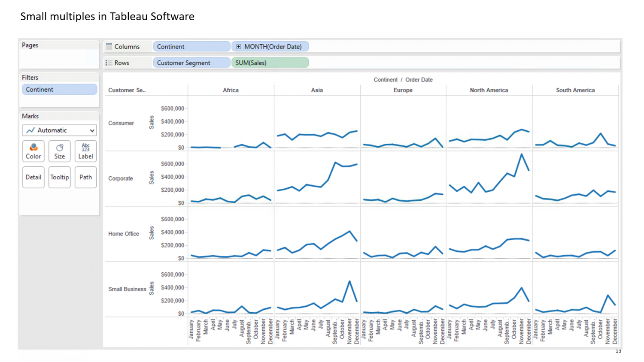Click the South America column header

[x=575, y=90]
